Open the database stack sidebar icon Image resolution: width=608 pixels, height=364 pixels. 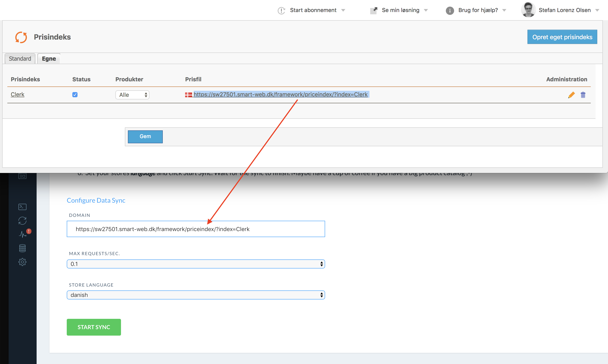[x=22, y=248]
